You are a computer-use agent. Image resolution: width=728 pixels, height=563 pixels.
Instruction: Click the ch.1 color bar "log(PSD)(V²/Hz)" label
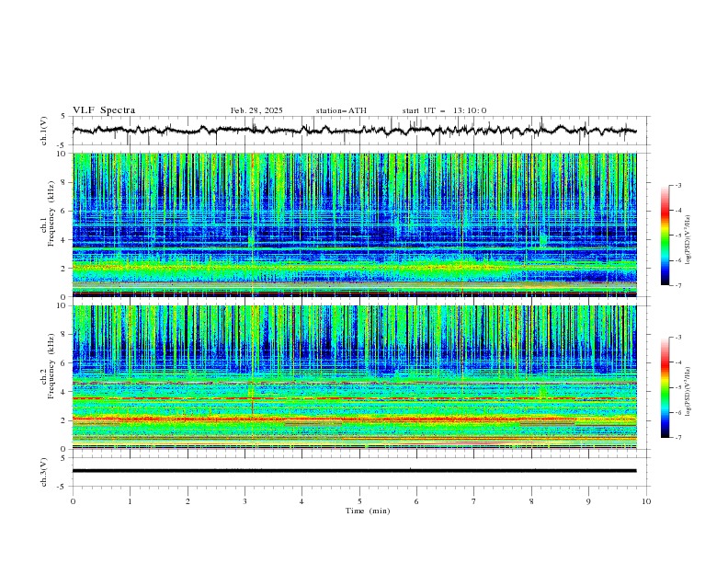click(688, 239)
